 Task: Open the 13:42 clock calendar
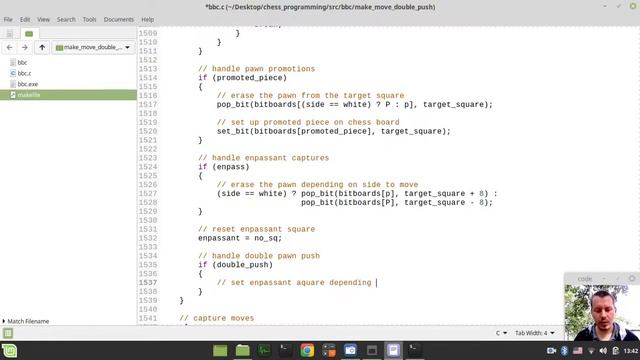pos(631,351)
